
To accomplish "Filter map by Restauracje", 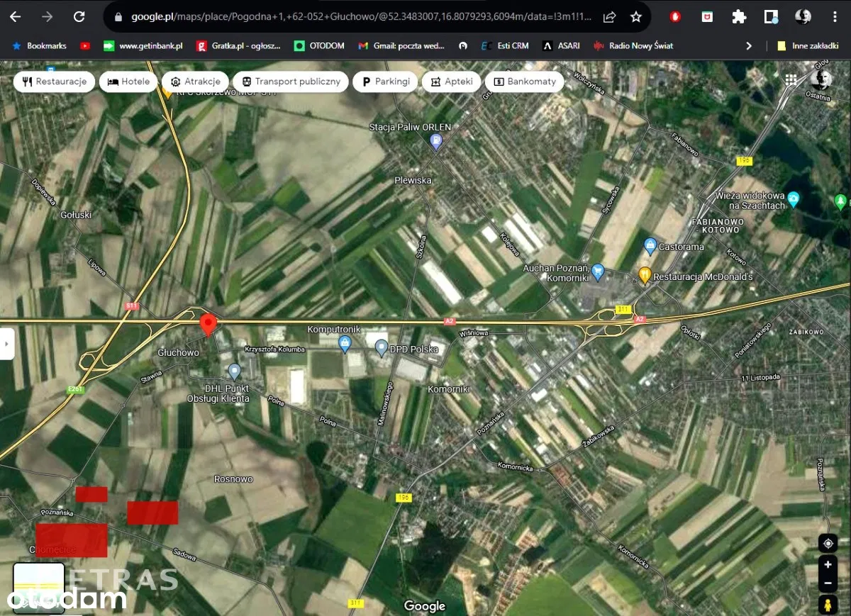I will [55, 82].
